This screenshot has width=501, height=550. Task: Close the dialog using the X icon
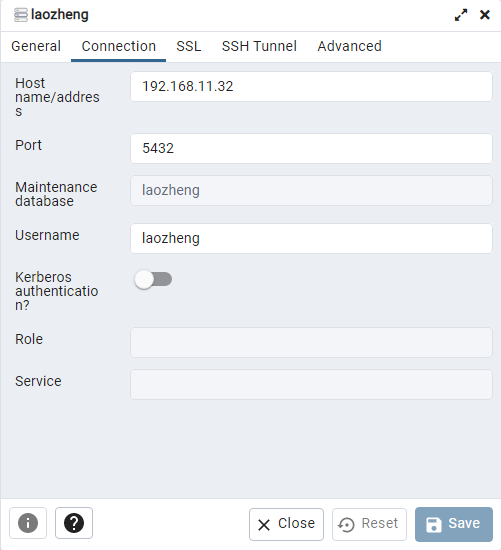(x=485, y=15)
